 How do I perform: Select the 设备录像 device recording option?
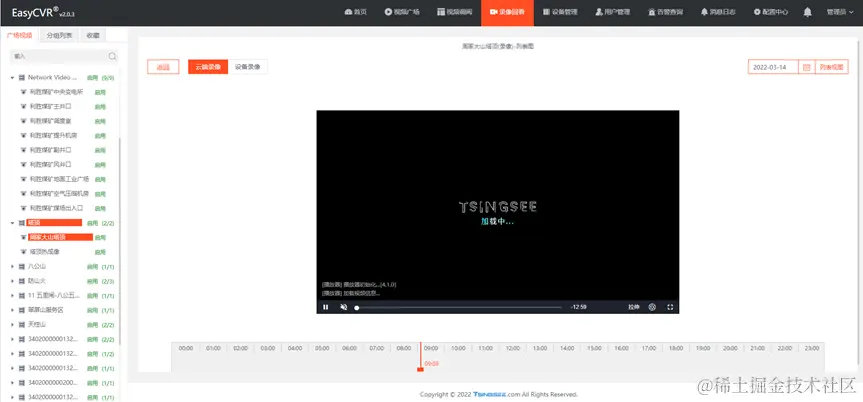click(x=247, y=67)
